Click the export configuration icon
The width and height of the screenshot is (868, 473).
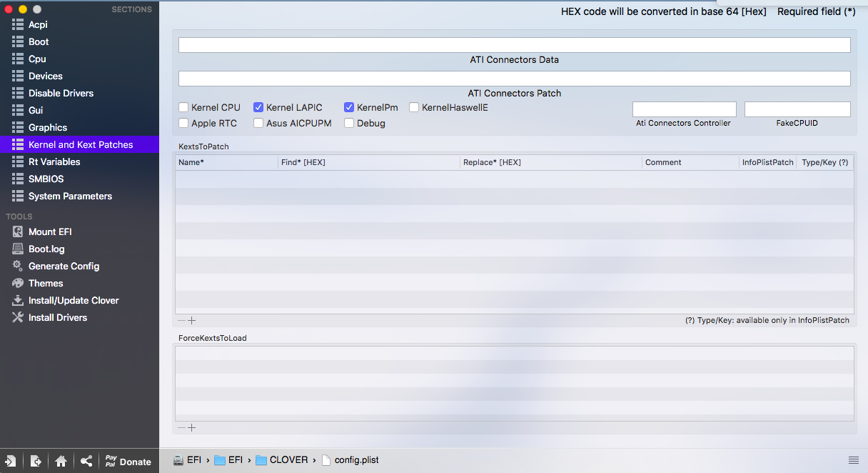(36, 462)
